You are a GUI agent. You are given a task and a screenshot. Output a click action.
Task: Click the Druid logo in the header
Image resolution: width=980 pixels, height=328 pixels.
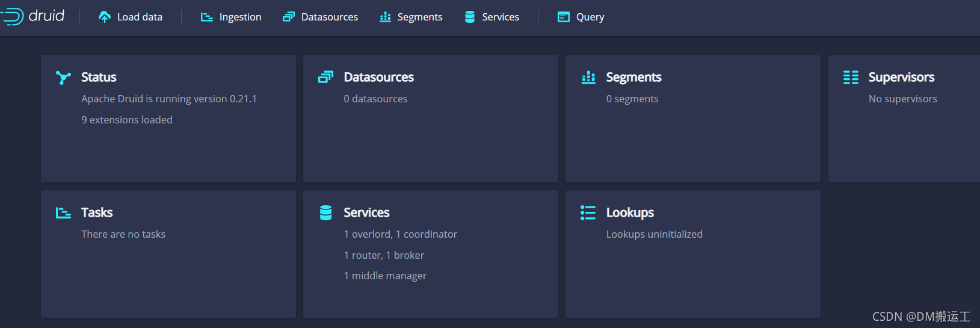[33, 16]
